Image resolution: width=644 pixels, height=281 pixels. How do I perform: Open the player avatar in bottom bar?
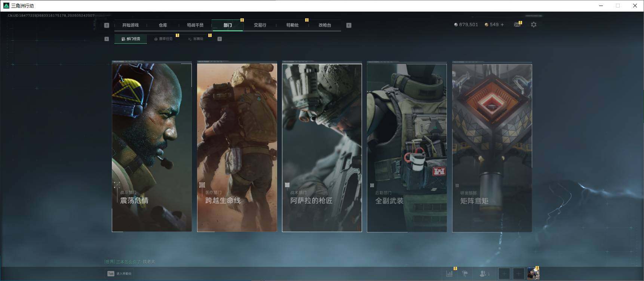[x=533, y=274]
